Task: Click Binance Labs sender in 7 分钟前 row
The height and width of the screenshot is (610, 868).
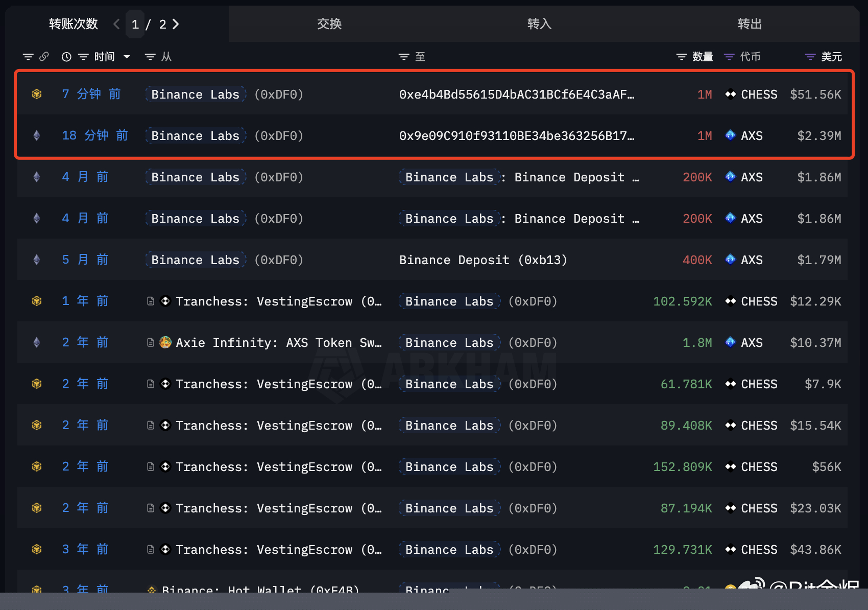Action: coord(196,95)
